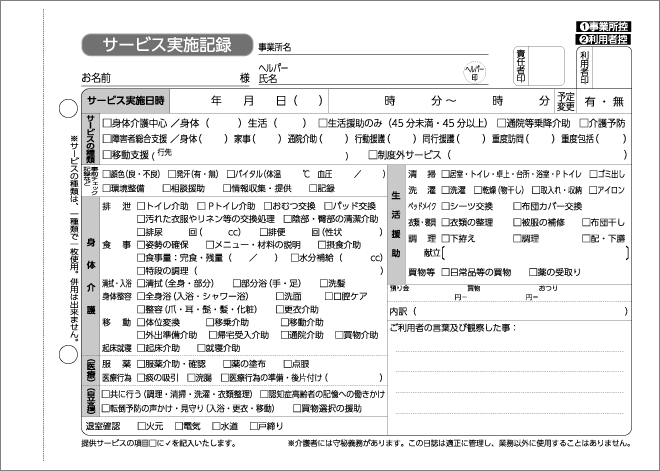Check the 障害者総合支援 checkbox
This screenshot has height=471, width=660.
click(107, 139)
